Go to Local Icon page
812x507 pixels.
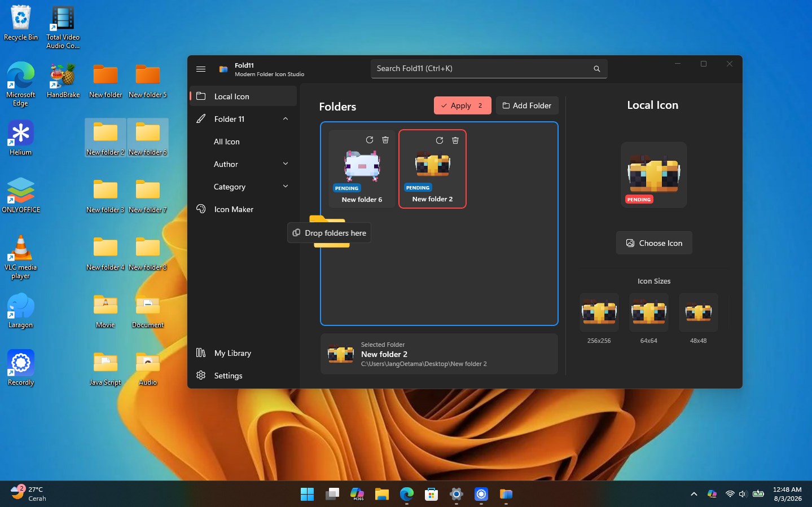243,96
